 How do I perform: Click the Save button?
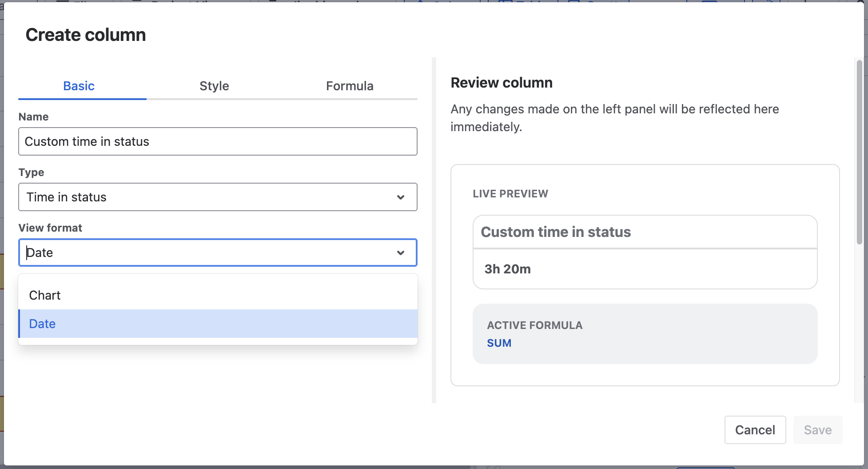(x=817, y=430)
